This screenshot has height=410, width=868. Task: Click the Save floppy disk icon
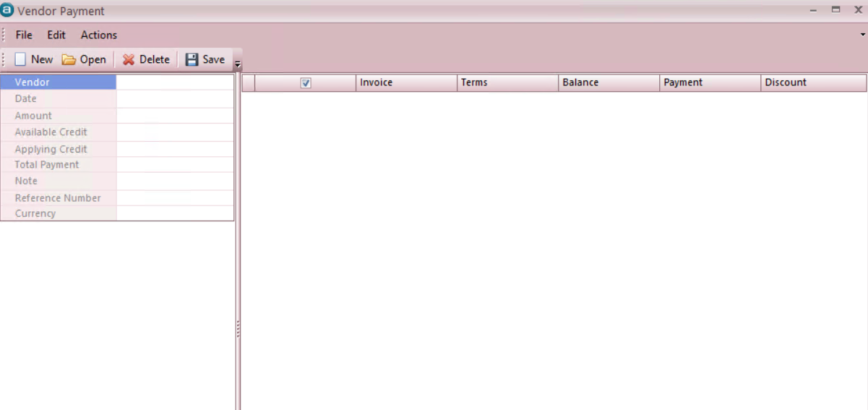pyautogui.click(x=192, y=60)
